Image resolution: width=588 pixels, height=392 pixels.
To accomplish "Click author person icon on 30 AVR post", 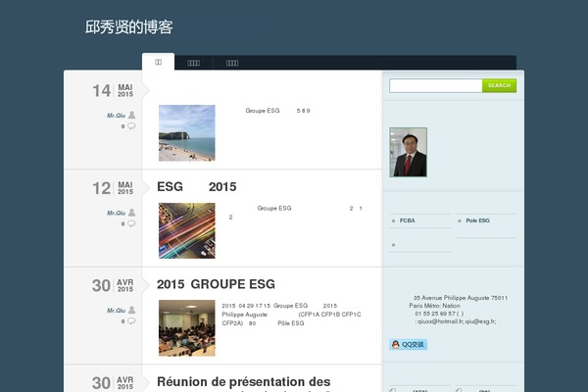I will tap(131, 310).
